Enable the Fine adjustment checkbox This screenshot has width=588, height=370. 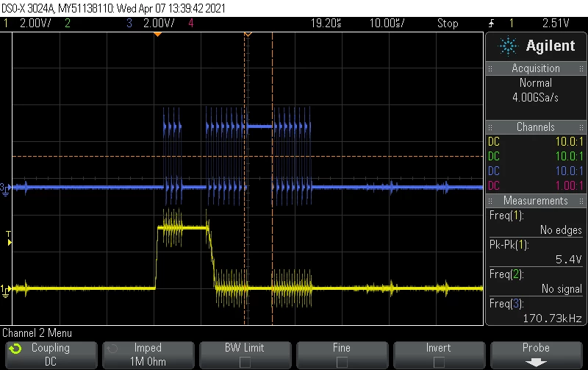click(342, 362)
